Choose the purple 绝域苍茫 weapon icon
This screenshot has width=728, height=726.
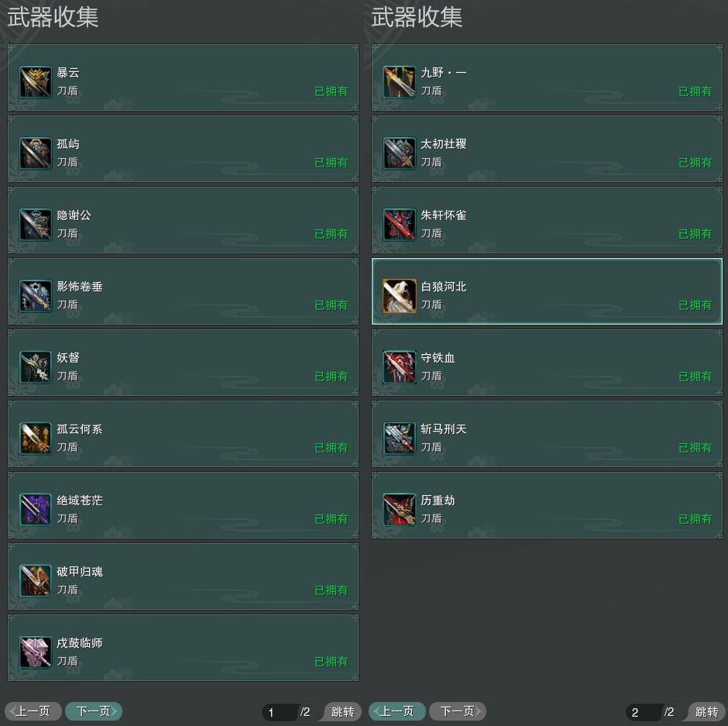[x=36, y=510]
